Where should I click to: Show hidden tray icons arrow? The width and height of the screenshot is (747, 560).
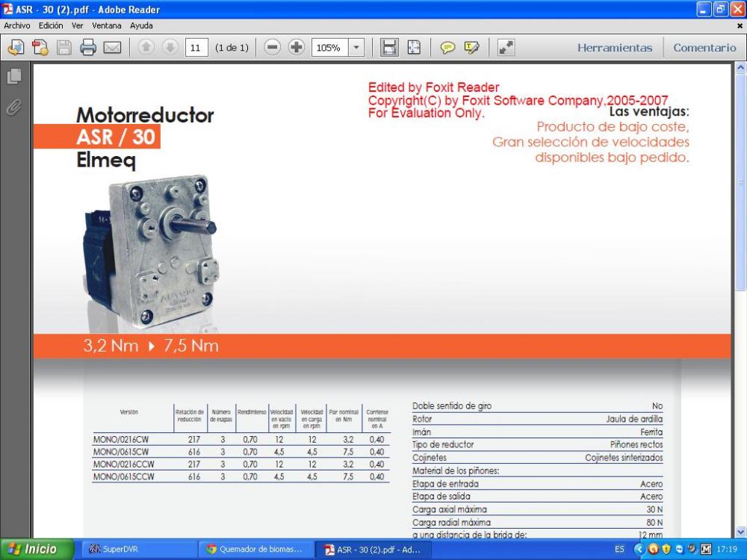[639, 549]
